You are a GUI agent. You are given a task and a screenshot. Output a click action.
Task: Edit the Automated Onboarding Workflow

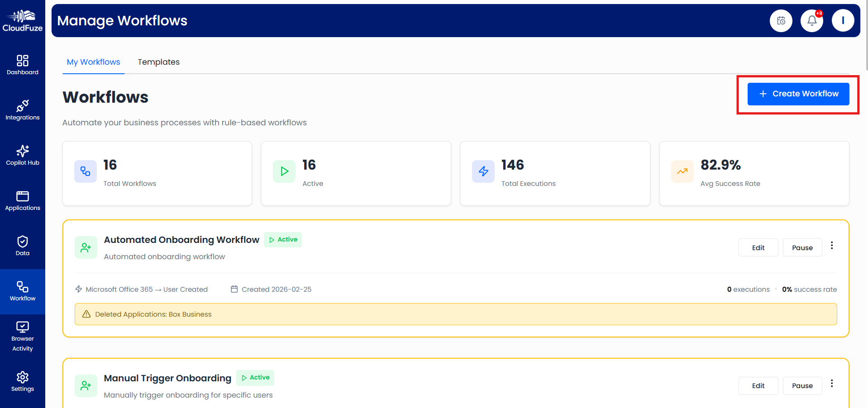(758, 247)
